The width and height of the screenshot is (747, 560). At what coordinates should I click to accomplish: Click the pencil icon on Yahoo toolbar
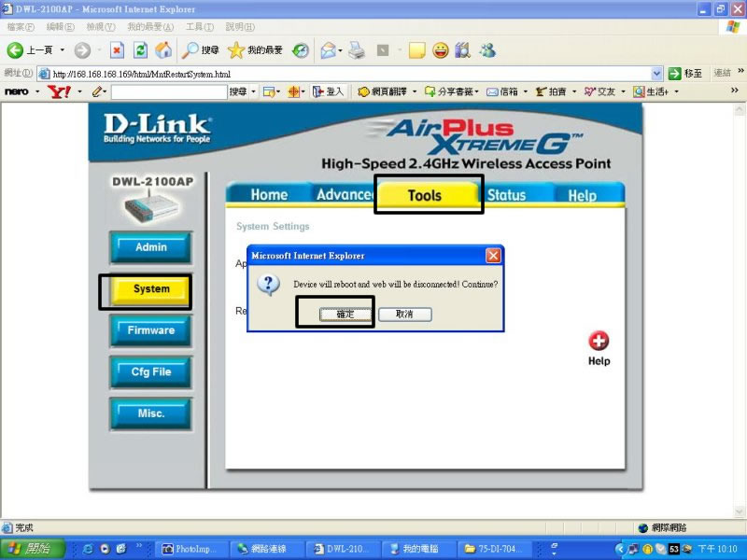(x=97, y=91)
